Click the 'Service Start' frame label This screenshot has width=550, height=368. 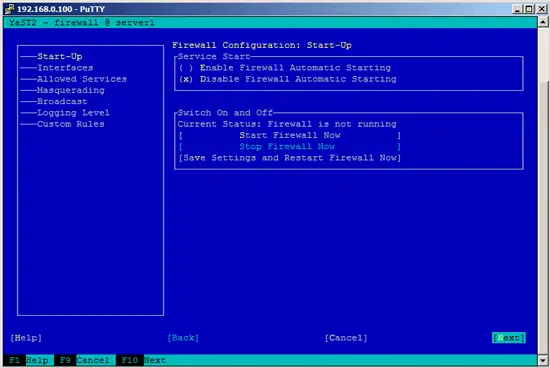(x=214, y=56)
